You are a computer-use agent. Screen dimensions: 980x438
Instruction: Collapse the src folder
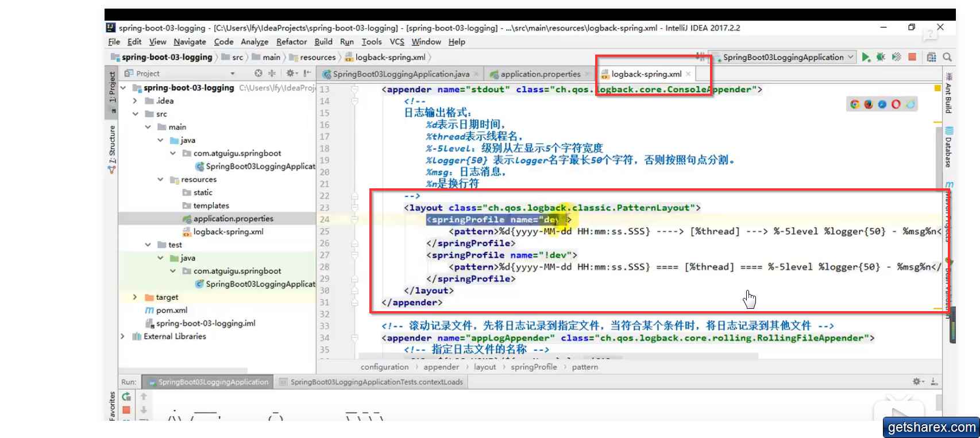click(135, 114)
